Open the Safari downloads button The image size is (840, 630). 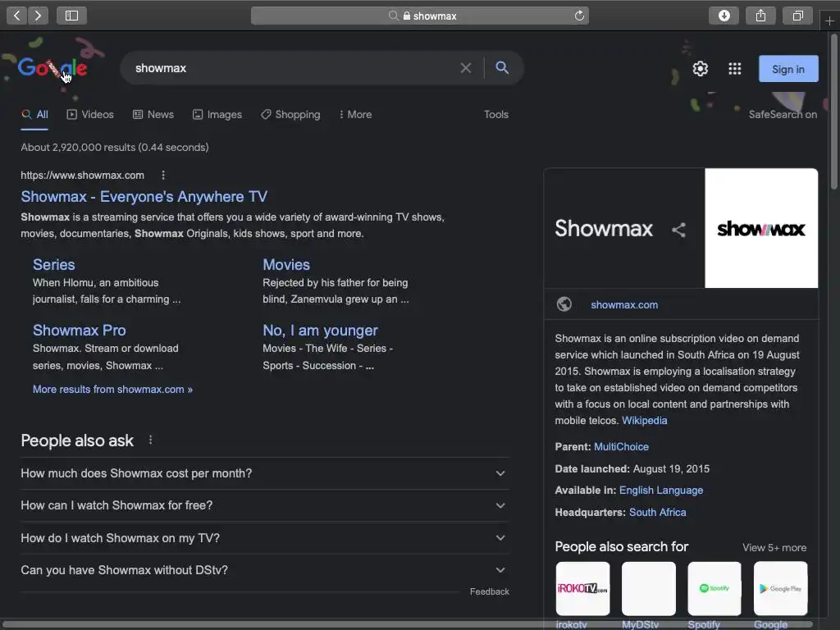pos(724,16)
